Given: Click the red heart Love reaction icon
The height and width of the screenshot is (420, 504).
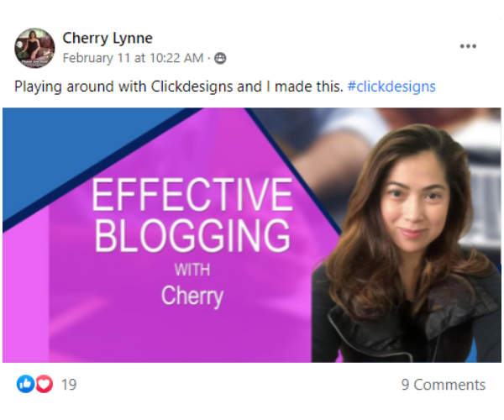Looking at the screenshot, I should 44,384.
